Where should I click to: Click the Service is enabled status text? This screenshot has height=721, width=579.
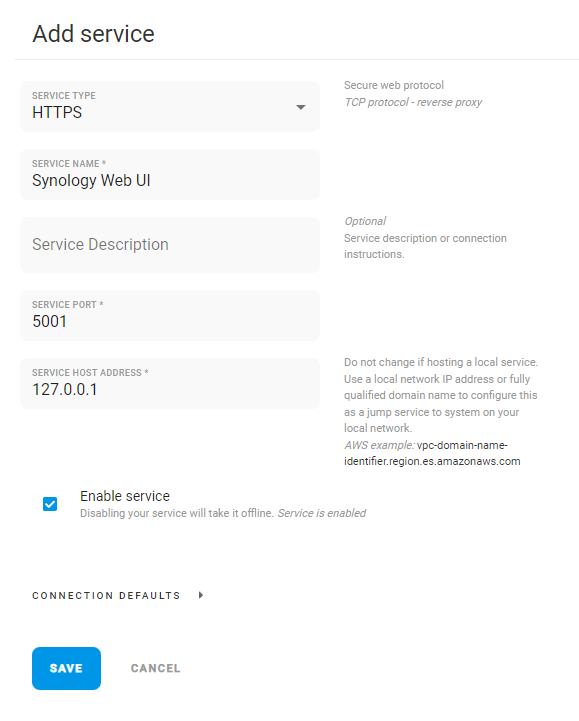click(x=322, y=513)
